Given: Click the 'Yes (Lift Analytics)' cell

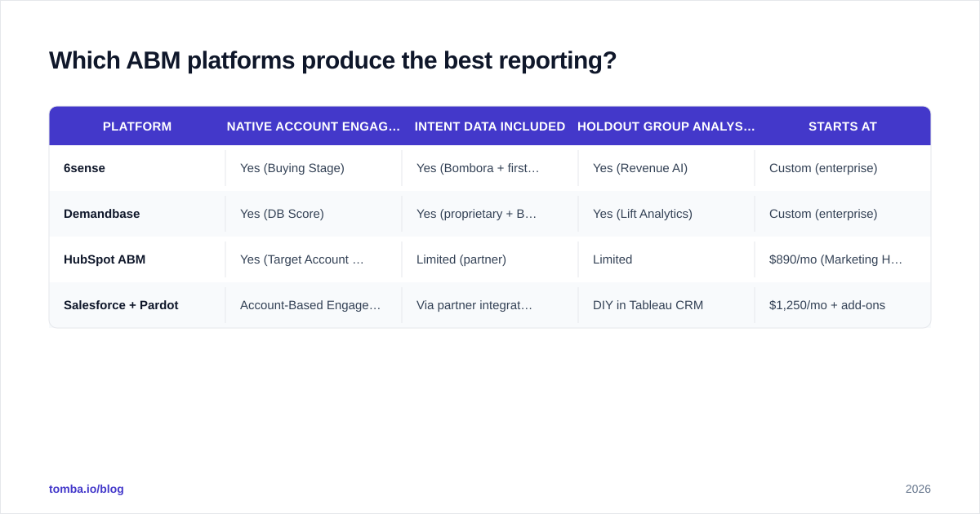Looking at the screenshot, I should (666, 214).
